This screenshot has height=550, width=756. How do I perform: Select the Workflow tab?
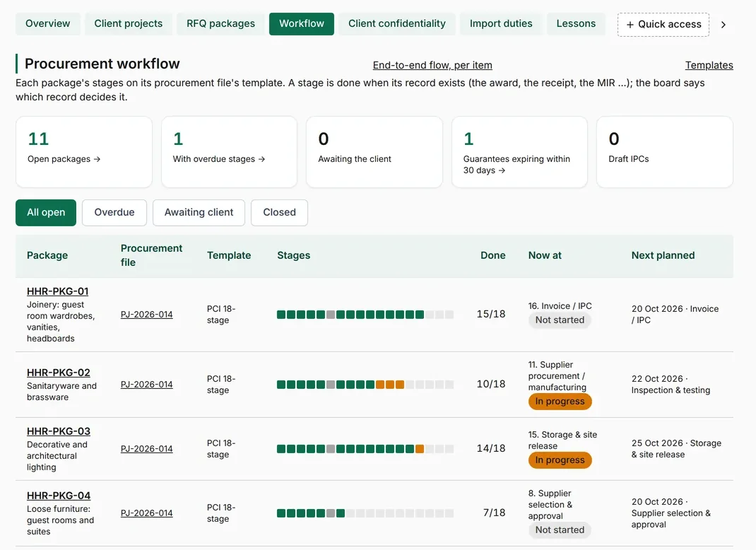301,23
